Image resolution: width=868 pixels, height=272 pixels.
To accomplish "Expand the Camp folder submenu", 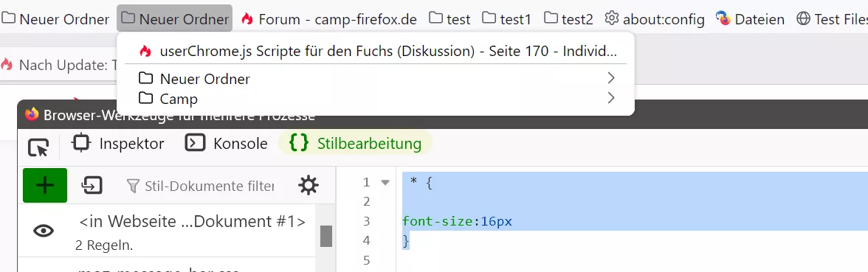I will click(376, 99).
